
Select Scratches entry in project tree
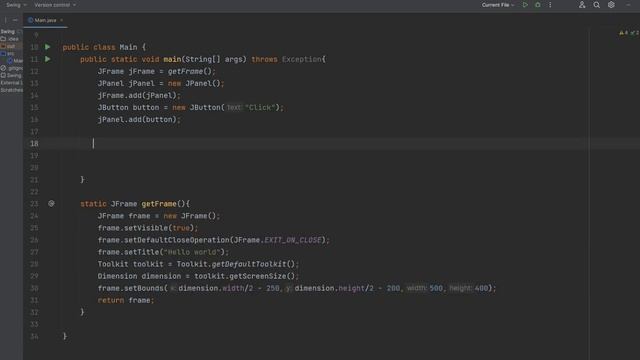point(11,90)
